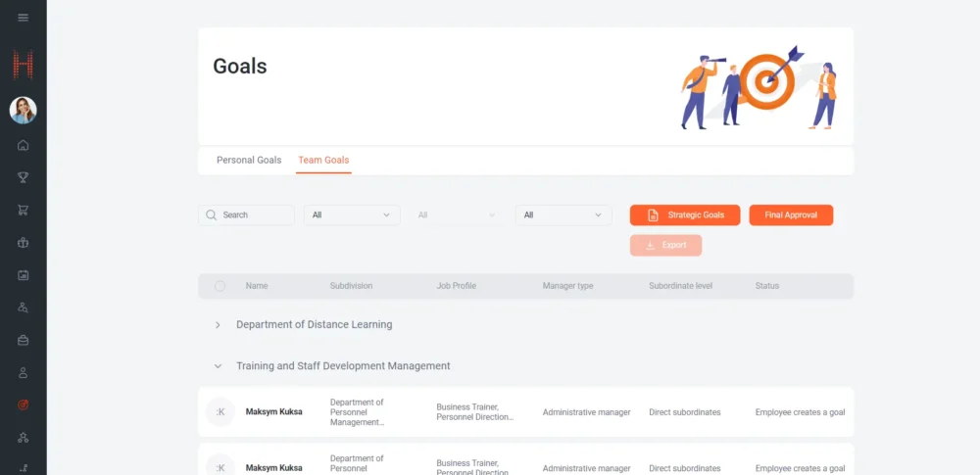Screen dimensions: 980x475
Task: Go to the Home sidebar icon
Action: [x=24, y=145]
